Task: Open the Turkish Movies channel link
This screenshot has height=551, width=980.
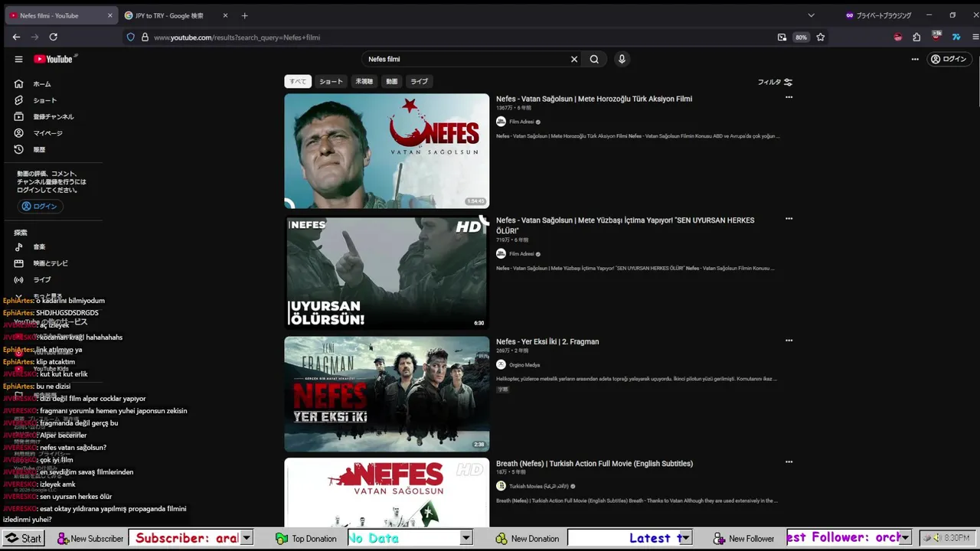Action: point(539,486)
